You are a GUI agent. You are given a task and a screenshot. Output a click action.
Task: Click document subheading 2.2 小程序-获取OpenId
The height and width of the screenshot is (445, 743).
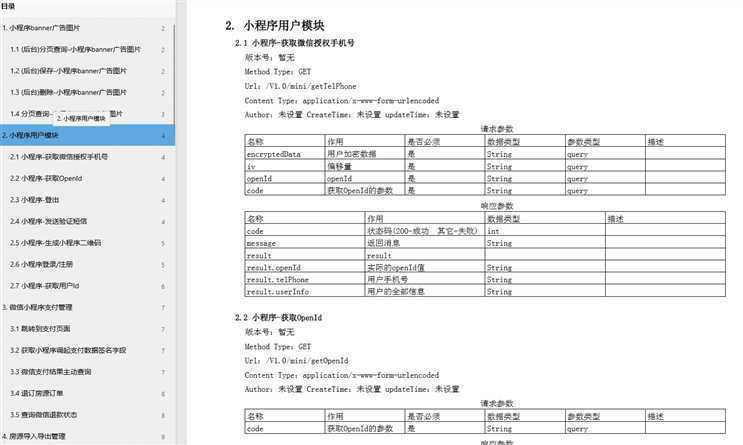[278, 318]
